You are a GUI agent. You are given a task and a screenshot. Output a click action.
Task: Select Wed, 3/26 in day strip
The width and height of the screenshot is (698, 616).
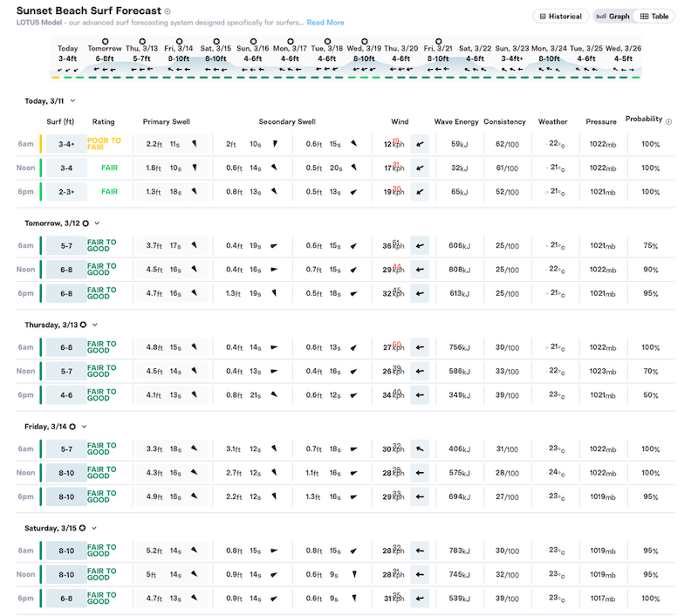623,59
